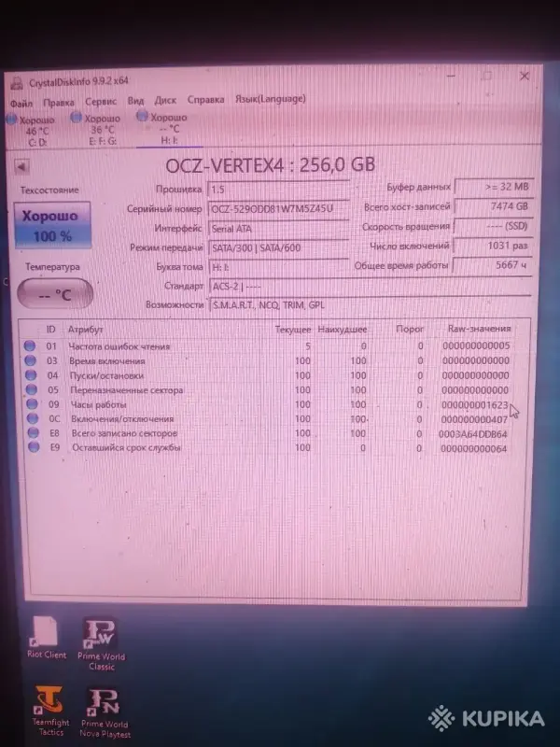560x747 pixels.
Task: Select the Часы работы row
Action: pos(270,404)
